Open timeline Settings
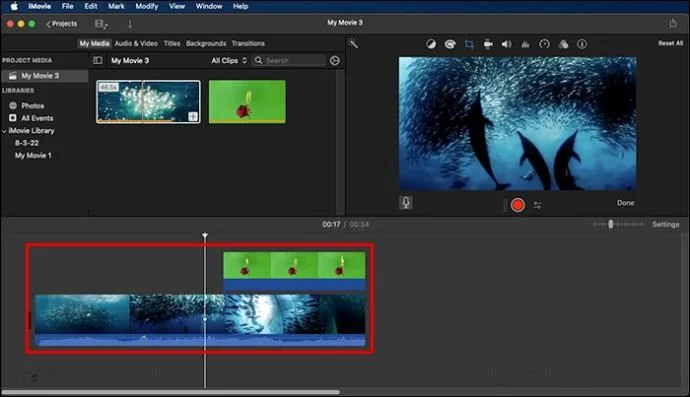The height and width of the screenshot is (397, 690). pyautogui.click(x=665, y=224)
